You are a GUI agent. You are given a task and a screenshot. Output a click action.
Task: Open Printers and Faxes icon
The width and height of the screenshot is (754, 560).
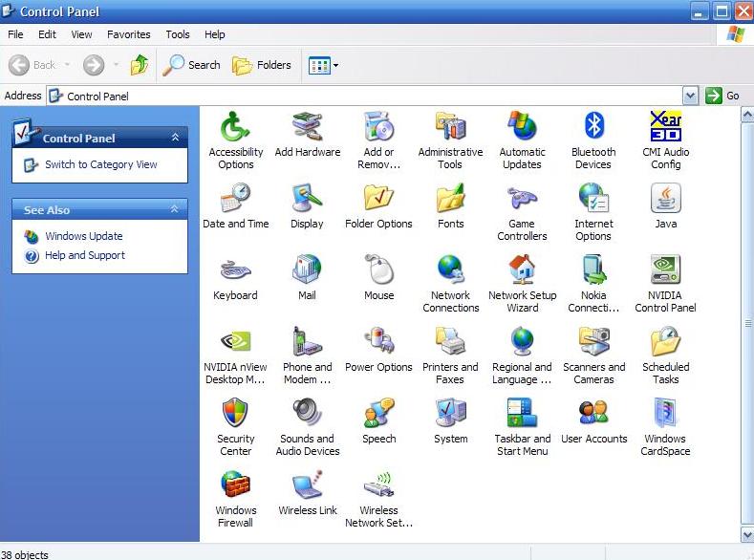(x=450, y=341)
